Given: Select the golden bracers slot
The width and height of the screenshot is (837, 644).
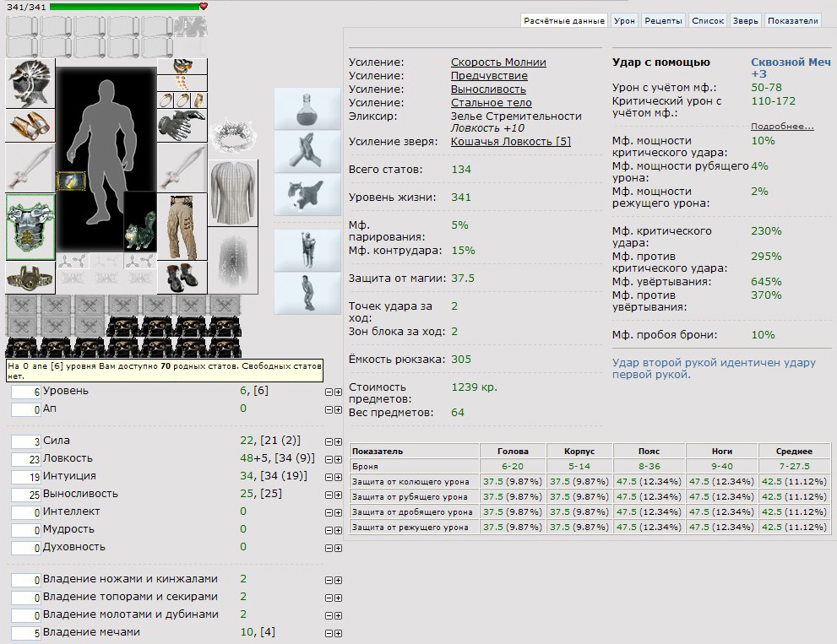Looking at the screenshot, I should pyautogui.click(x=30, y=126).
